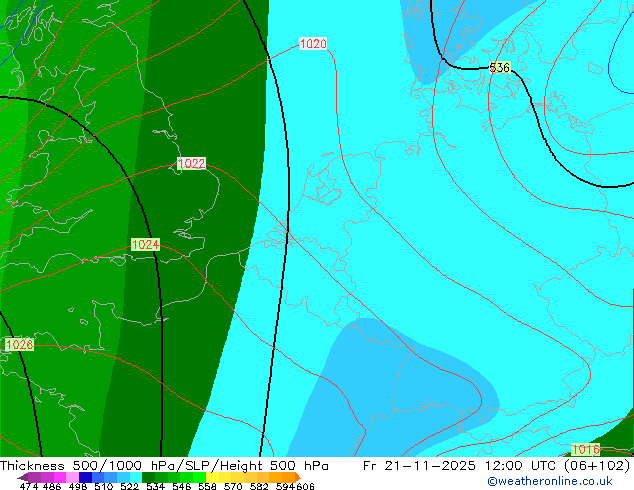This screenshot has width=634, height=490.
Task: Click the legend's orange right arrow tip
Action: click(x=298, y=477)
